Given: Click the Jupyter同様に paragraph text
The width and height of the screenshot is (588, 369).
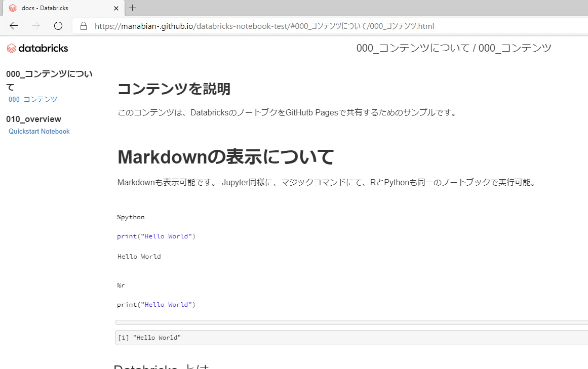Looking at the screenshot, I should tap(327, 182).
